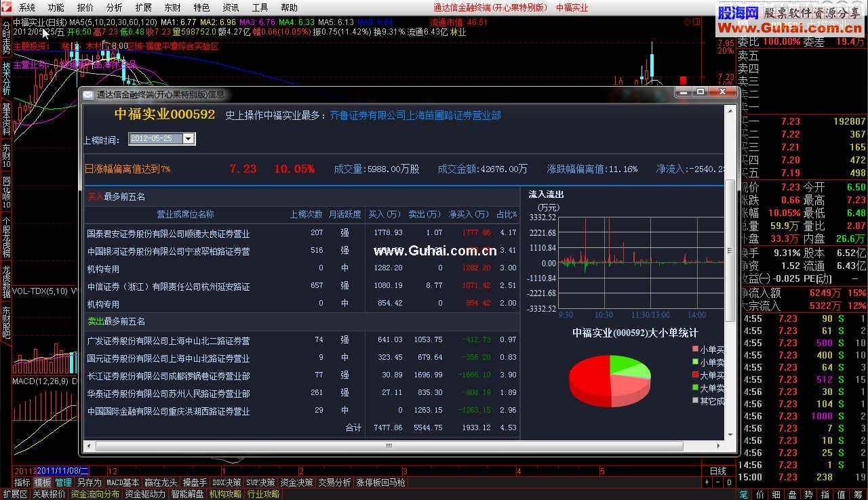Select the 国泰君安证券顺德大良 buyer row

coord(302,233)
